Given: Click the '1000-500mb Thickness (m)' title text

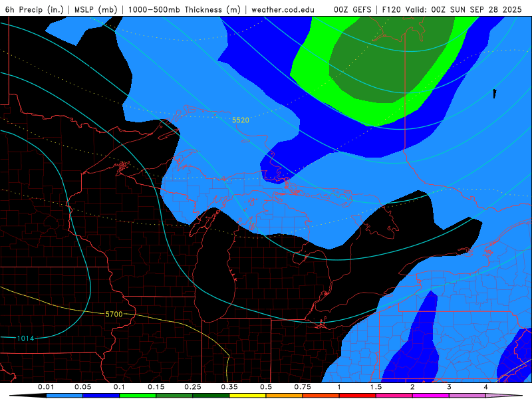Looking at the screenshot, I should pos(184,9).
